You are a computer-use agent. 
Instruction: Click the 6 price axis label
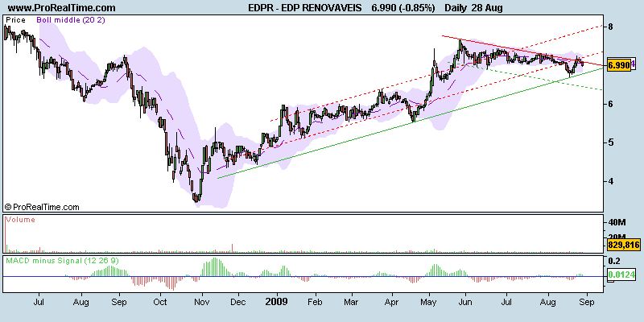point(611,105)
